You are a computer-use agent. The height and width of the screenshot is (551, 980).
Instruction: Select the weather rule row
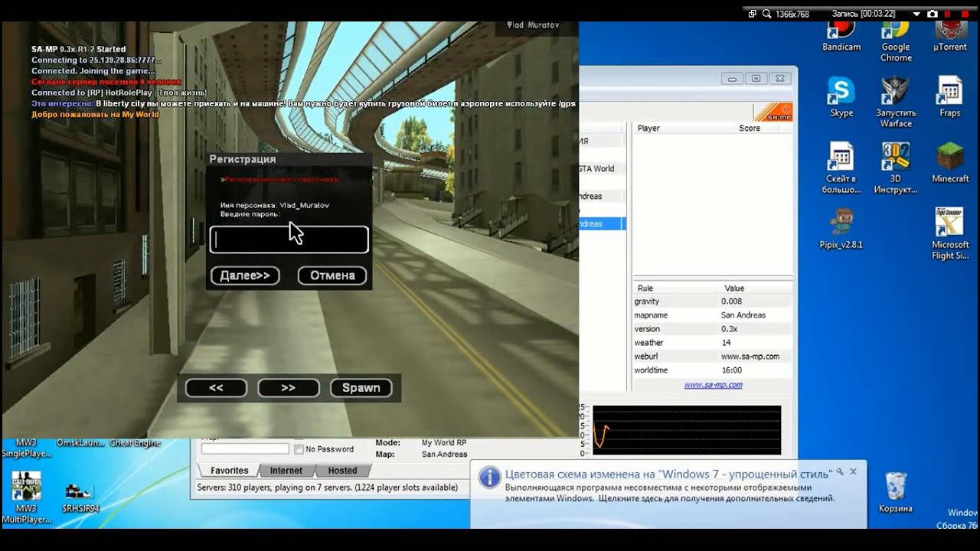[713, 343]
